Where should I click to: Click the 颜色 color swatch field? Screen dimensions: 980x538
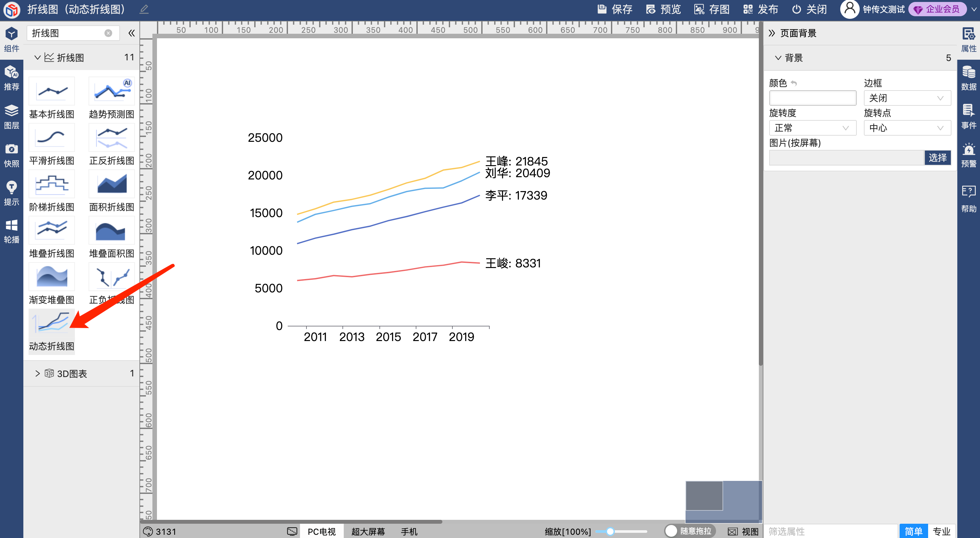813,98
